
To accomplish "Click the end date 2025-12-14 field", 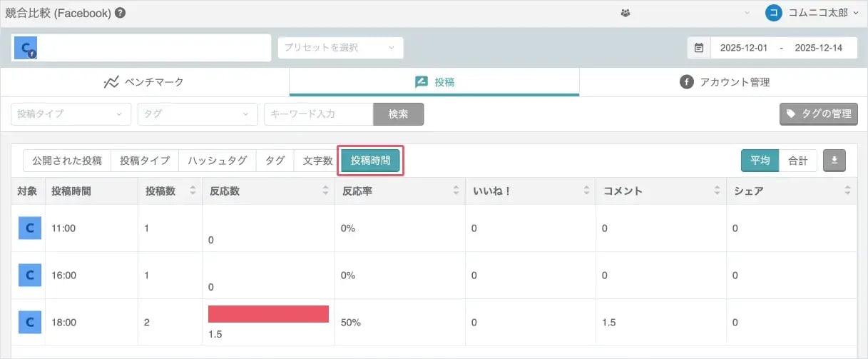I will pyautogui.click(x=819, y=48).
